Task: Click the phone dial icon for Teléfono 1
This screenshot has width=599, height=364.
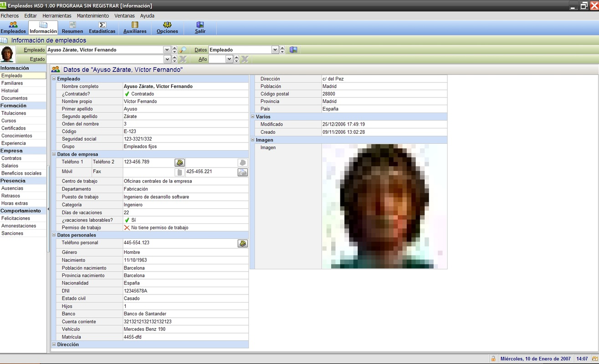Action: click(179, 162)
